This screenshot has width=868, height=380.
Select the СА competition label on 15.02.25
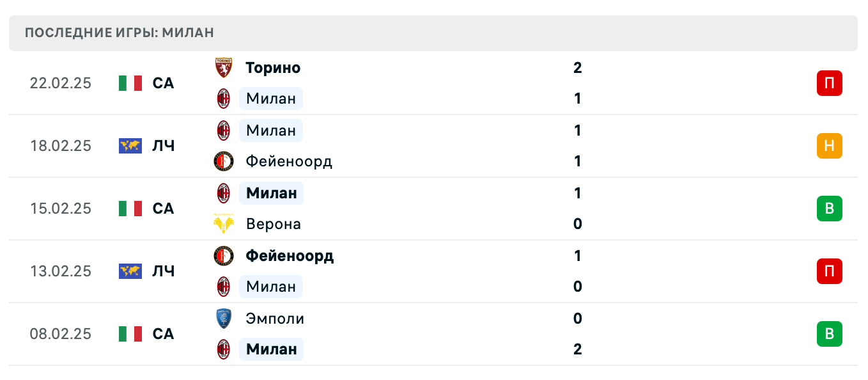pos(163,209)
